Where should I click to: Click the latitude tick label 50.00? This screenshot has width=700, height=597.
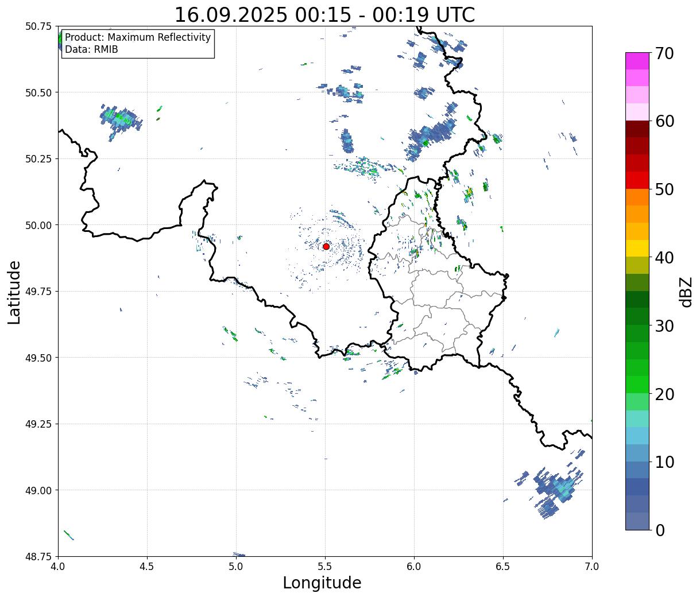point(38,225)
